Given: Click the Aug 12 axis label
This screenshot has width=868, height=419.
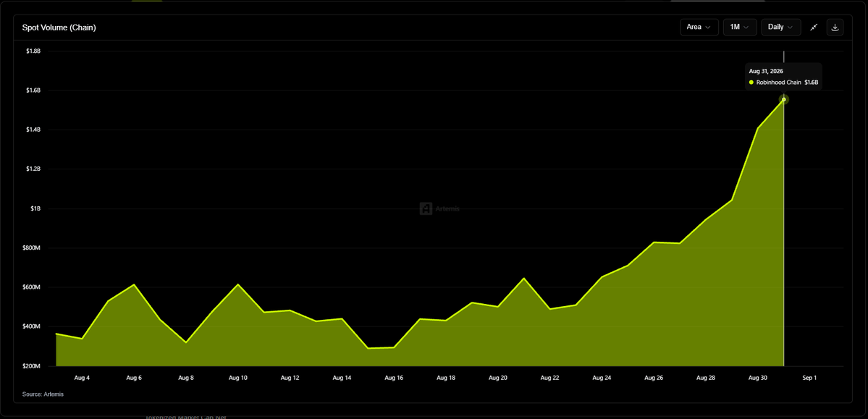Looking at the screenshot, I should pos(290,378).
